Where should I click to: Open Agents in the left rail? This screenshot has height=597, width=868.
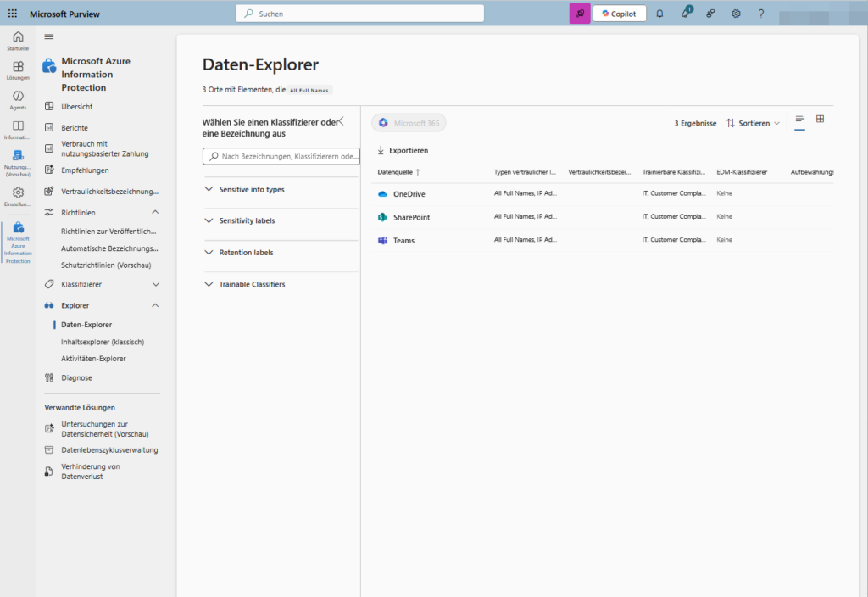tap(18, 100)
